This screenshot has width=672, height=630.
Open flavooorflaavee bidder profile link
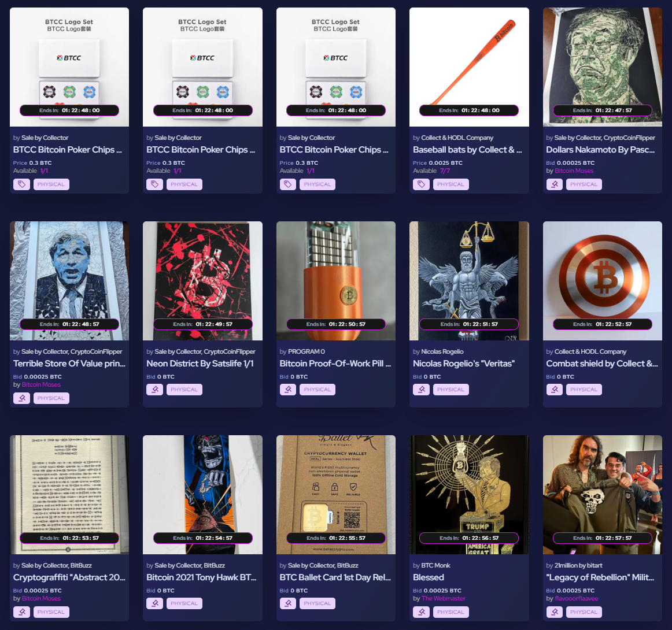point(577,598)
